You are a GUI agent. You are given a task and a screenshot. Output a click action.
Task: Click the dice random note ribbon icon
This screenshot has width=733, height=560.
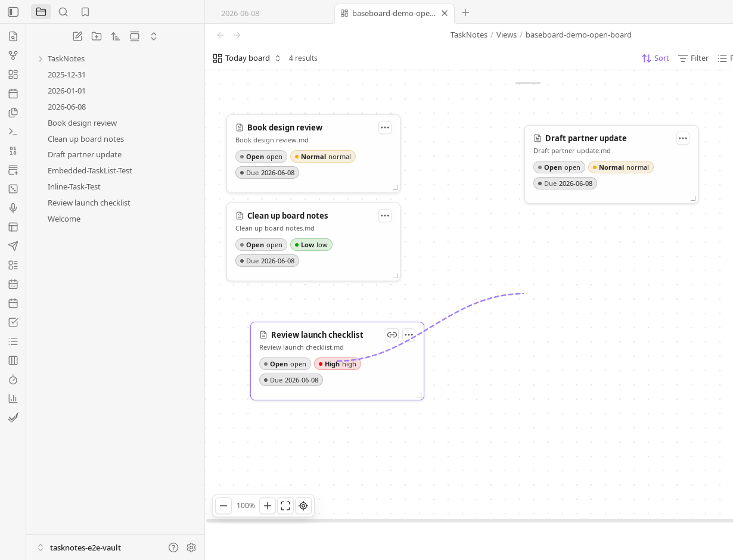(13, 189)
